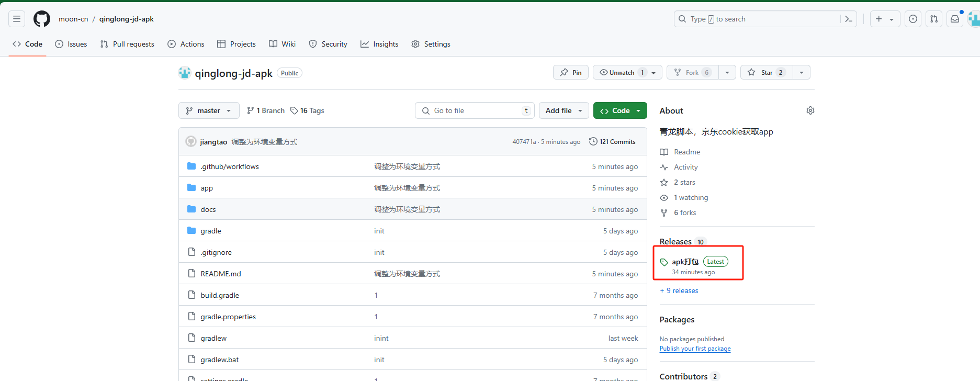Click the gradlew.bat file icon
This screenshot has width=980, height=381.
tap(192, 359)
